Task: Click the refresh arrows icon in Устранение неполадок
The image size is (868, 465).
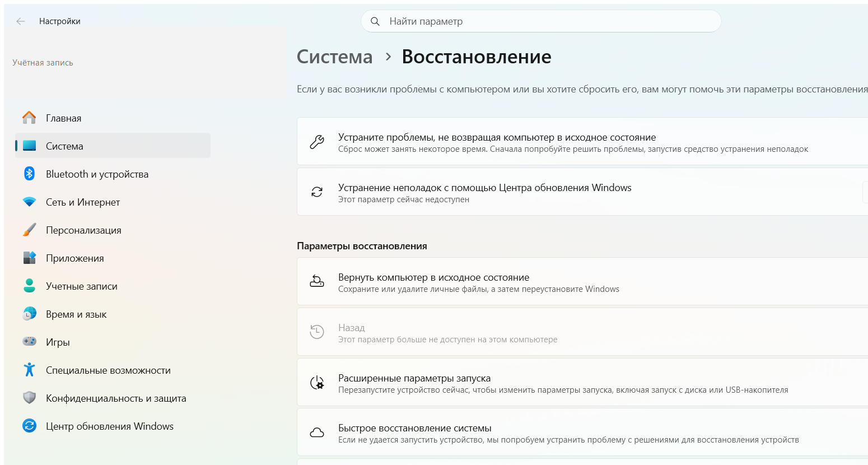Action: (x=317, y=192)
